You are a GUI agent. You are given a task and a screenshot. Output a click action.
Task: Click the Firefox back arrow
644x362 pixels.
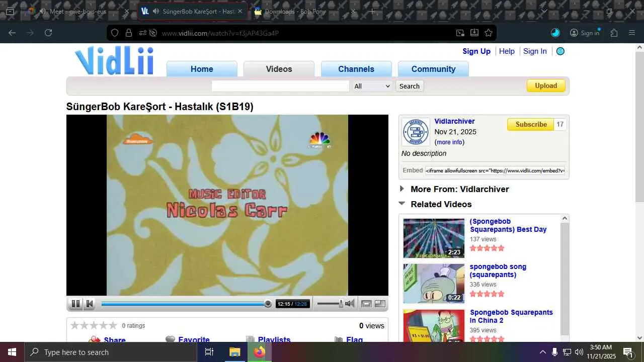12,33
